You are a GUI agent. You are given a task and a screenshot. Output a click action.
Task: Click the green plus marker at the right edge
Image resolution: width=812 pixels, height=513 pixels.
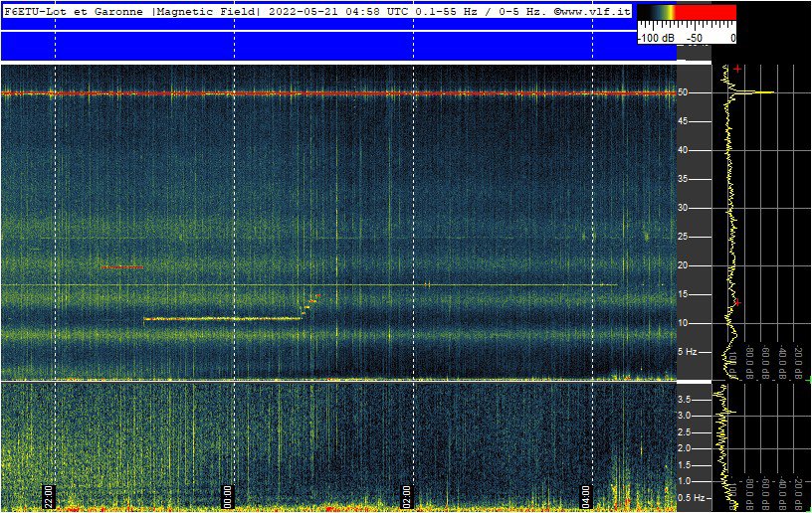809,380
